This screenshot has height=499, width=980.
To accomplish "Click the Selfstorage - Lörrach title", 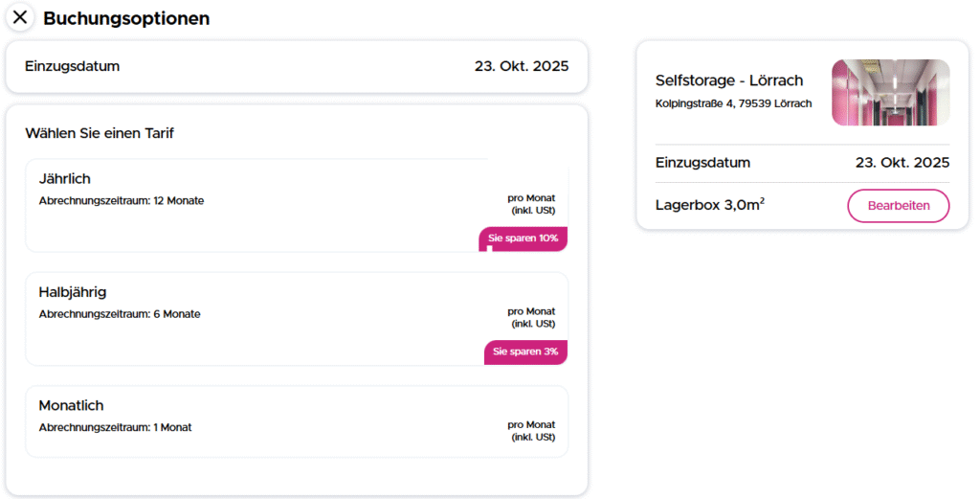I will point(729,80).
